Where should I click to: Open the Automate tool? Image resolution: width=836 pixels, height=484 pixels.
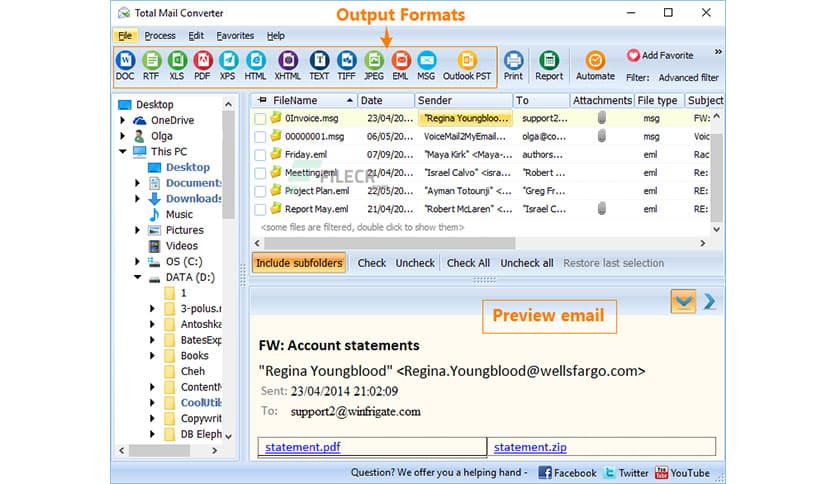pos(595,66)
